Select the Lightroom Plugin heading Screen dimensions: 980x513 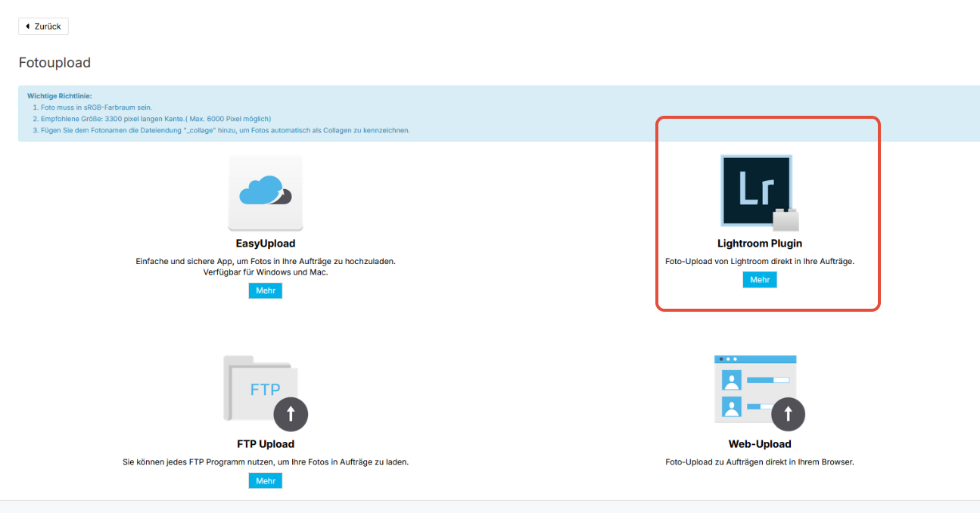(760, 244)
